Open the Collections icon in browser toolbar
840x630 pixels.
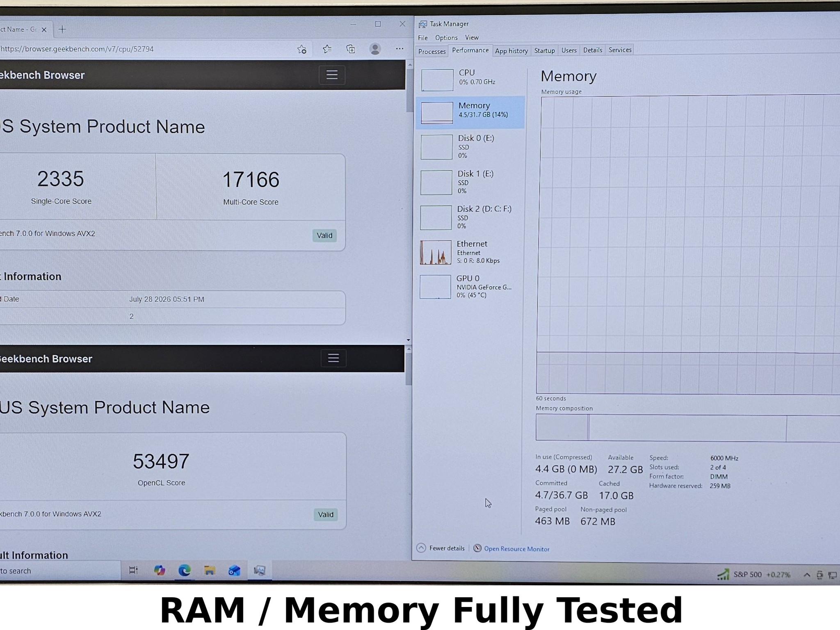click(351, 49)
